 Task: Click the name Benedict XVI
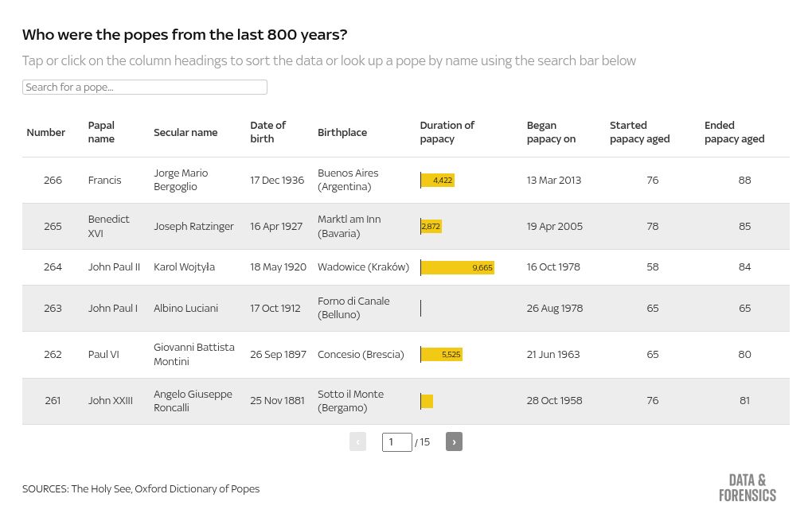pos(108,226)
